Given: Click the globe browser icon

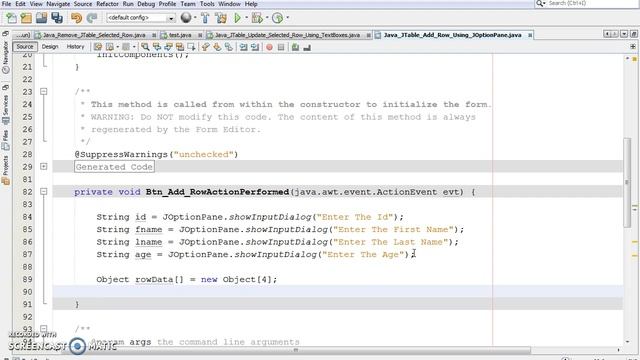Looking at the screenshot, I should click(x=186, y=18).
